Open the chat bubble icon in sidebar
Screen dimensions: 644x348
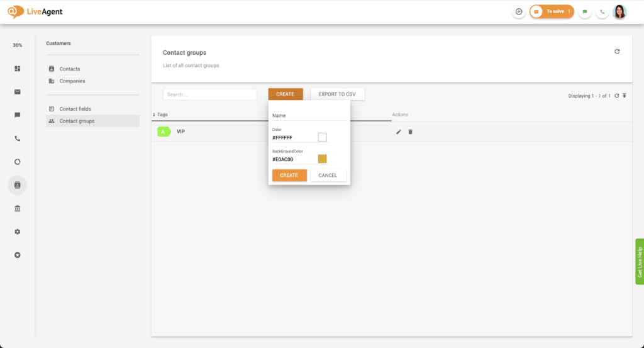tap(18, 115)
